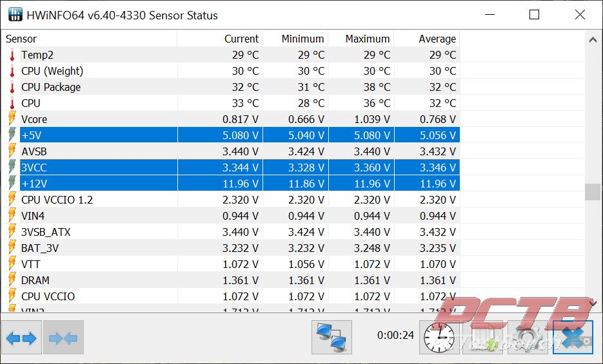Click the expand columns arrows button

click(x=21, y=338)
